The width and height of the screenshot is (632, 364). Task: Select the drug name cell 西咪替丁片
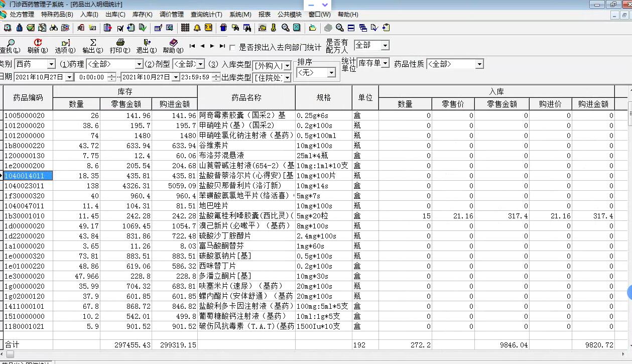tap(246, 266)
